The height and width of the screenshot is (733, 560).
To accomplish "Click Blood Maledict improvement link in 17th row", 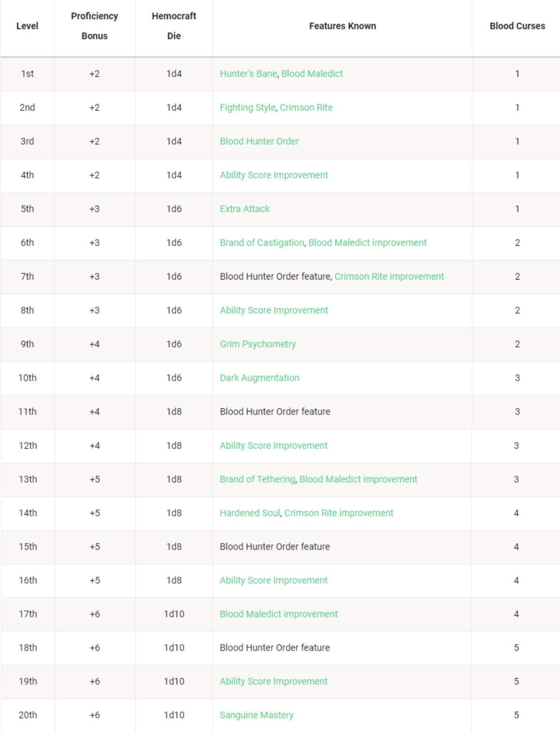I will point(279,614).
